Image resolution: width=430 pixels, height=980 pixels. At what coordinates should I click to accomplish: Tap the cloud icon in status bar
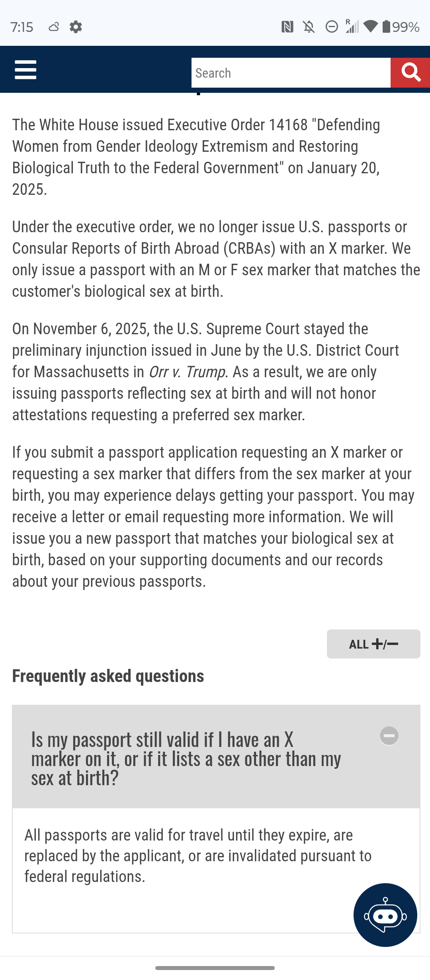tap(54, 27)
